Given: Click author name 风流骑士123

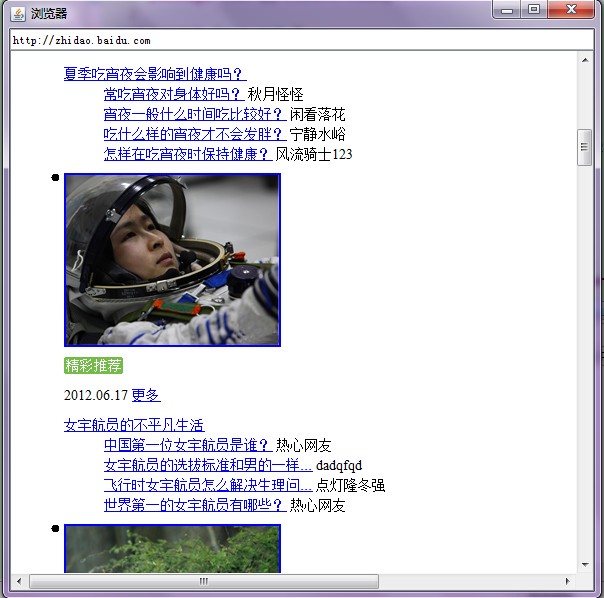Looking at the screenshot, I should tap(314, 154).
